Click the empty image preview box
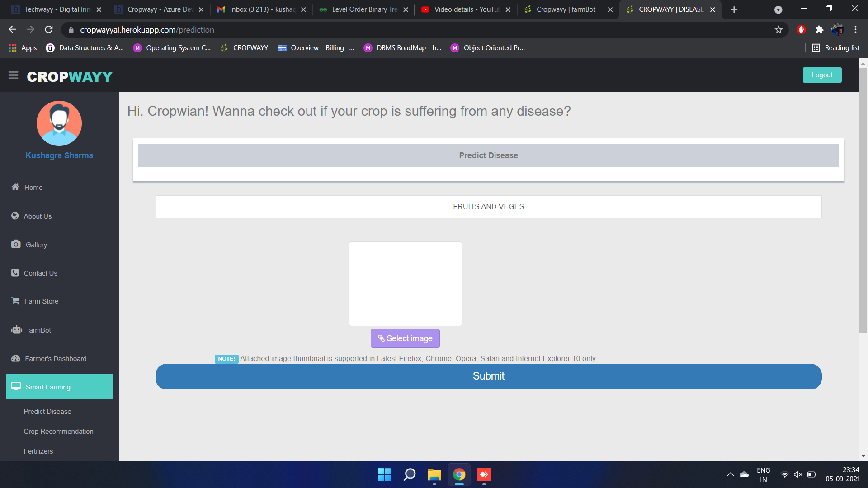 pos(405,284)
